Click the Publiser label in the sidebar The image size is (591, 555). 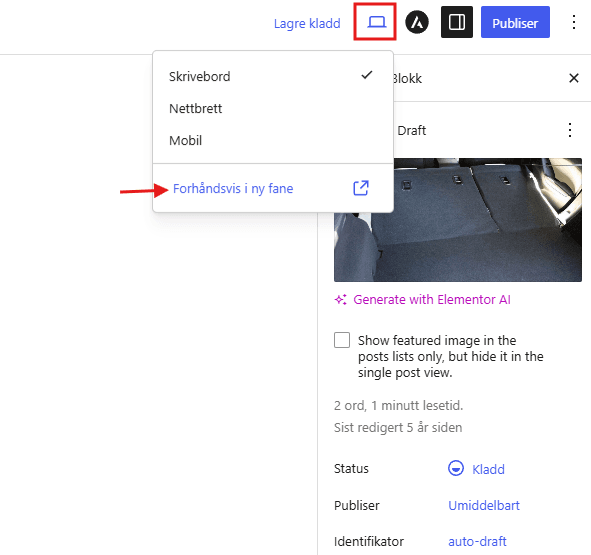(x=357, y=505)
